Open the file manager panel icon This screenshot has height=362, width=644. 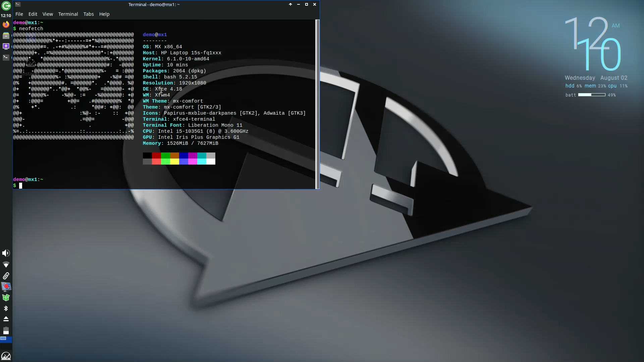[6, 36]
